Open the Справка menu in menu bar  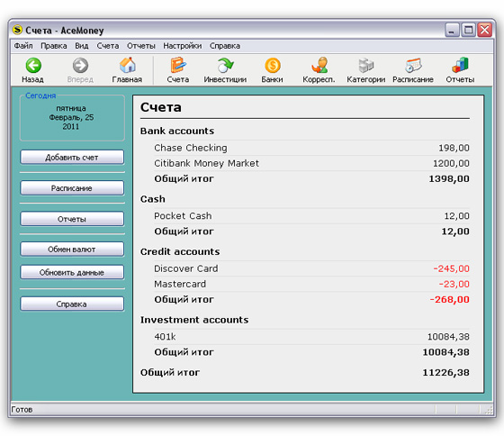[225, 46]
